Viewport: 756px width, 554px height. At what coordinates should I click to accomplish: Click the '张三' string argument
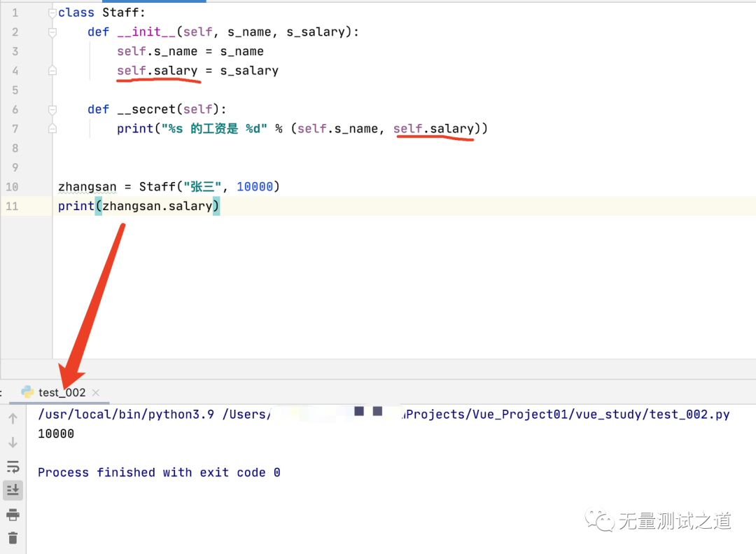click(x=202, y=186)
